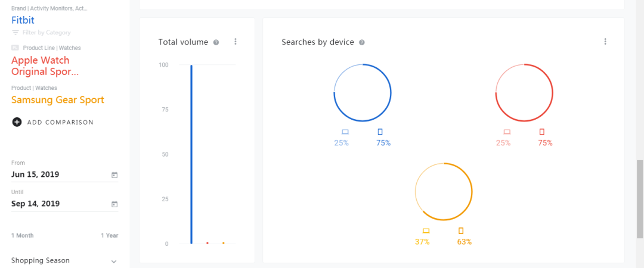Click Samsung Gear Sport comparison term
This screenshot has height=268, width=644.
tap(57, 99)
